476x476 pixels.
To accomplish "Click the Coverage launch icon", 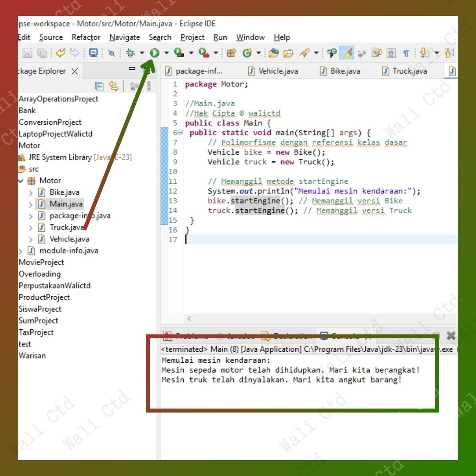I will click(179, 53).
